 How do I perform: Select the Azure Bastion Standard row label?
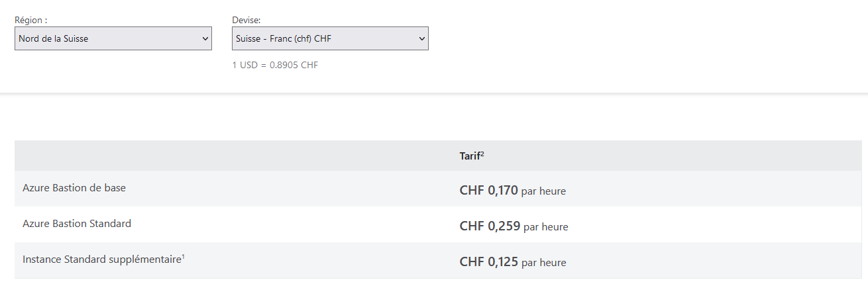(x=77, y=224)
